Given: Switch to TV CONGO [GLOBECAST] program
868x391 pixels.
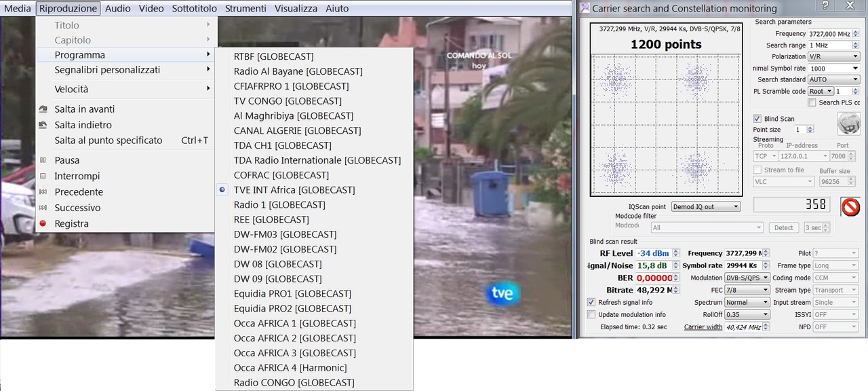Looking at the screenshot, I should pos(314,101).
